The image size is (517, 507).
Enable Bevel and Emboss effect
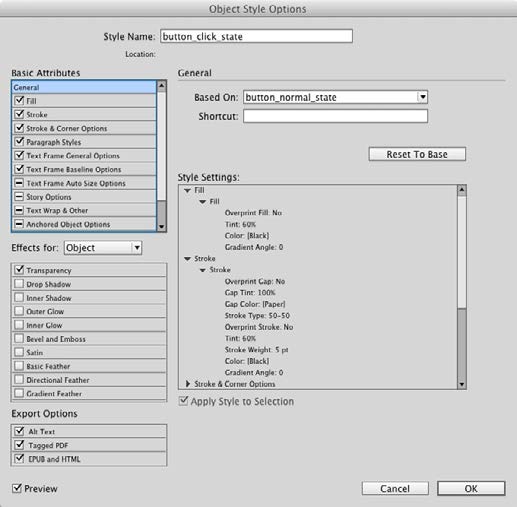[19, 338]
